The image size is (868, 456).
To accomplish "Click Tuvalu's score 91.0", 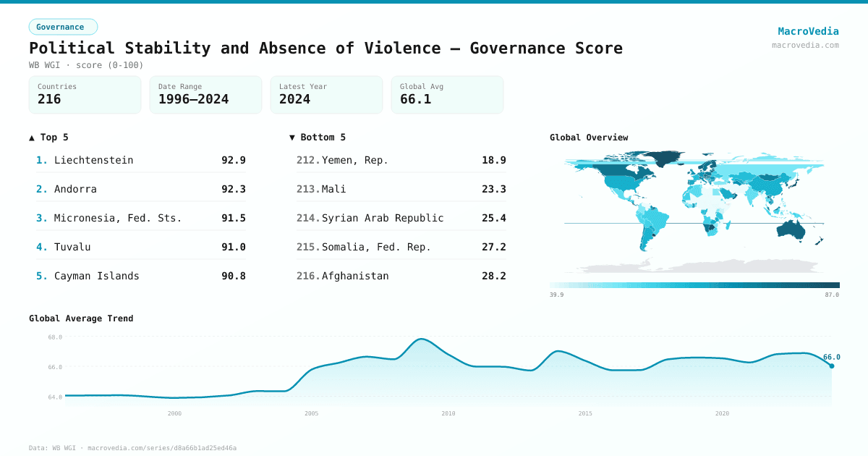I will (234, 247).
